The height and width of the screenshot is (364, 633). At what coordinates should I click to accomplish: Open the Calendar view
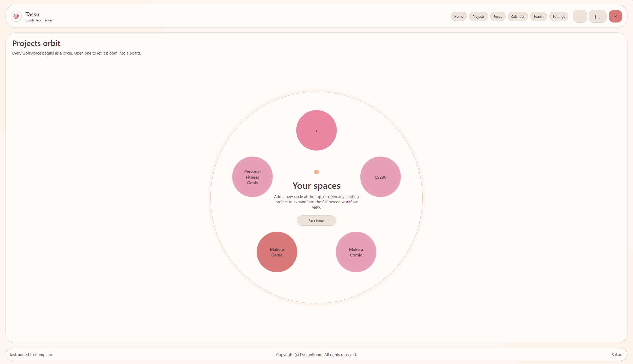tap(517, 16)
